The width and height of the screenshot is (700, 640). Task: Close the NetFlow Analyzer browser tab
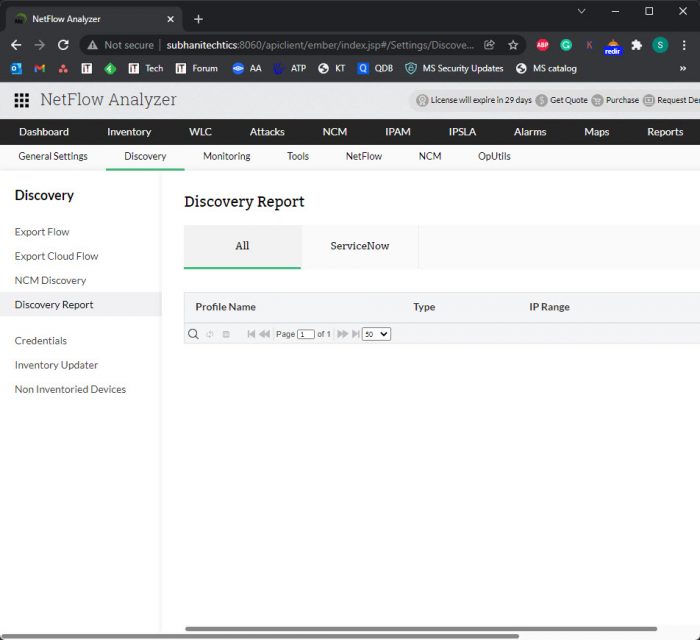click(171, 19)
